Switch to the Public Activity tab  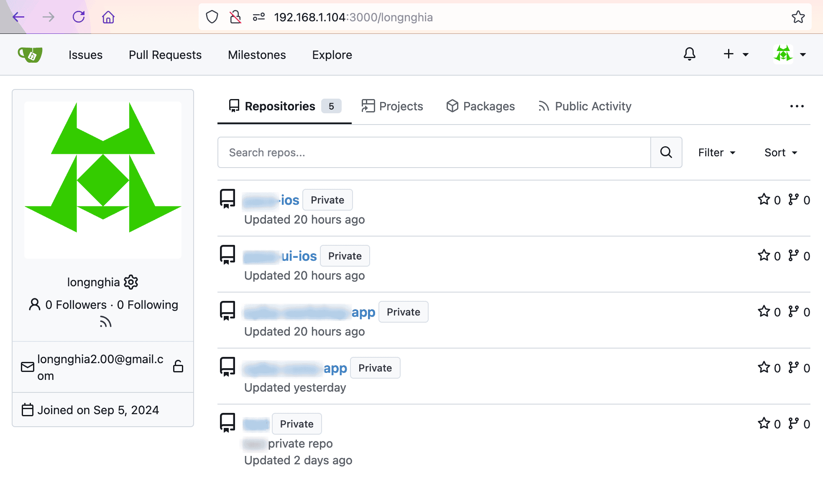click(x=585, y=106)
